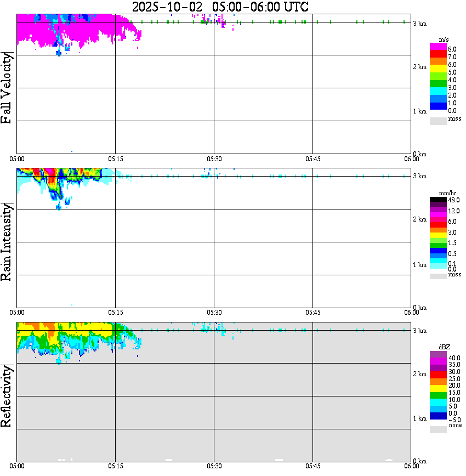Image resolution: width=466 pixels, height=476 pixels.
Task: Select the yellow 15.0 dBZ legend swatch
Action: click(x=438, y=389)
